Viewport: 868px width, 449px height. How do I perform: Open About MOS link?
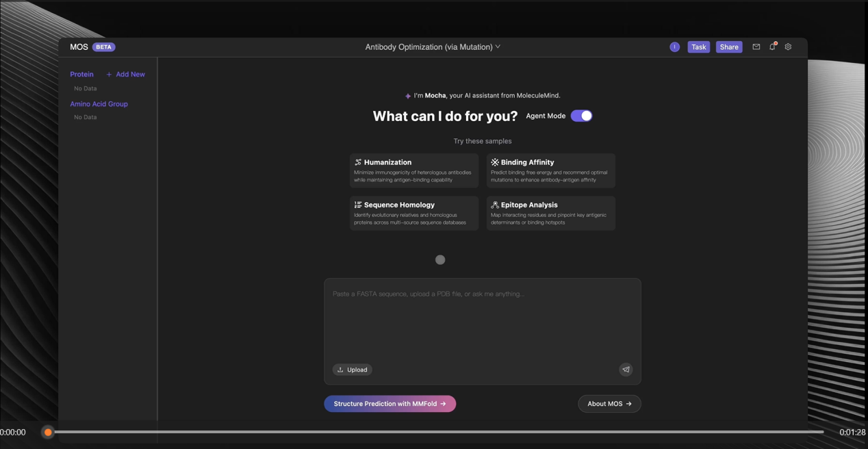[x=609, y=404]
